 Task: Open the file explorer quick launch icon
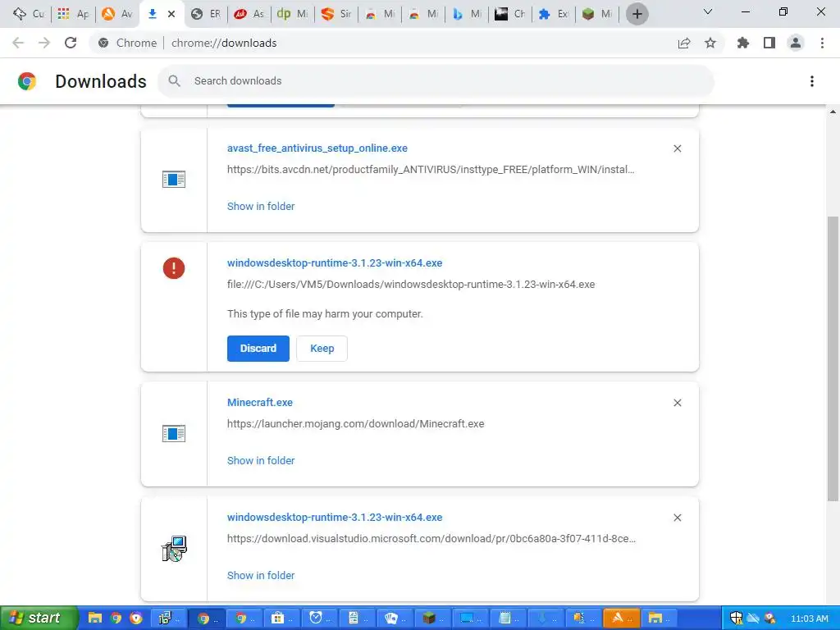click(x=95, y=619)
